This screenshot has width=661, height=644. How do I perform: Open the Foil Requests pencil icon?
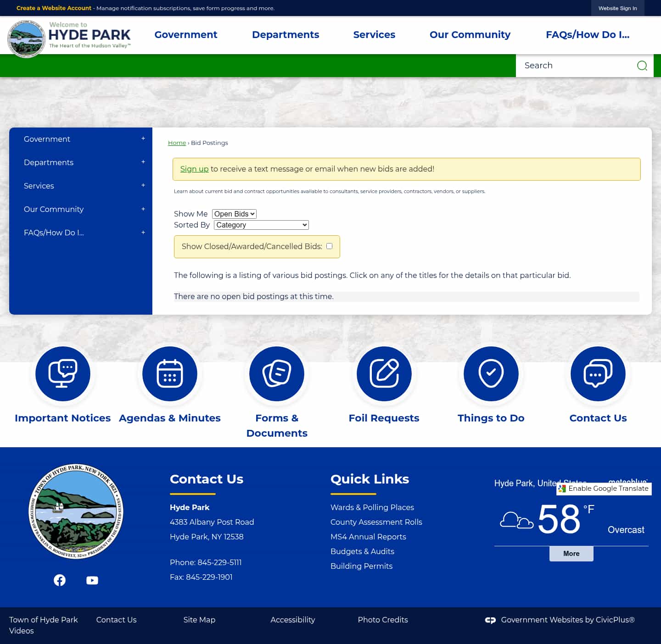pos(384,374)
